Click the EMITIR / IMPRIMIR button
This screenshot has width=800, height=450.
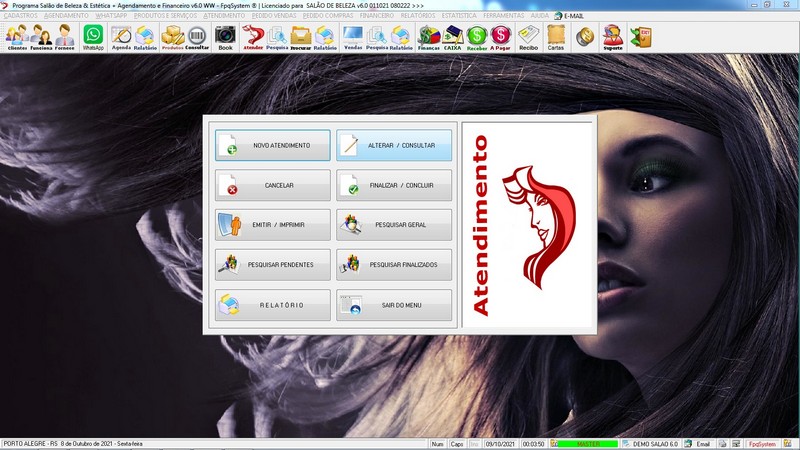(272, 225)
